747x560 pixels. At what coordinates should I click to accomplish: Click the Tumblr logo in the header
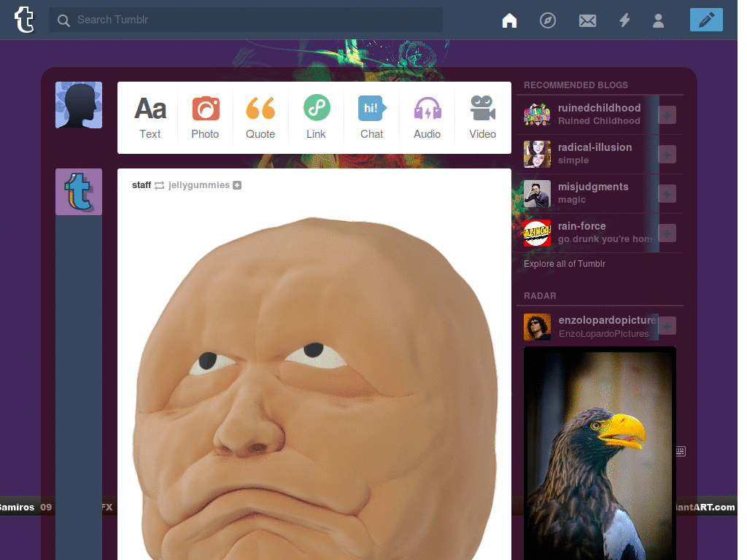[24, 20]
